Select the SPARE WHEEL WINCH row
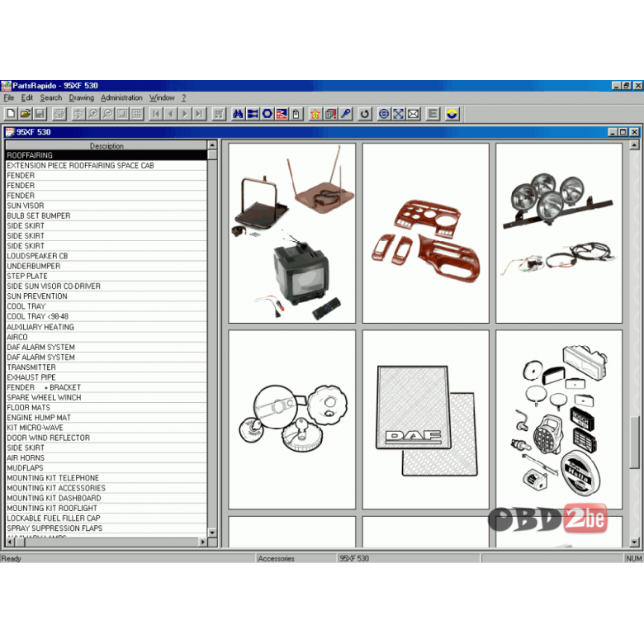Image resolution: width=644 pixels, height=644 pixels. pyautogui.click(x=107, y=398)
